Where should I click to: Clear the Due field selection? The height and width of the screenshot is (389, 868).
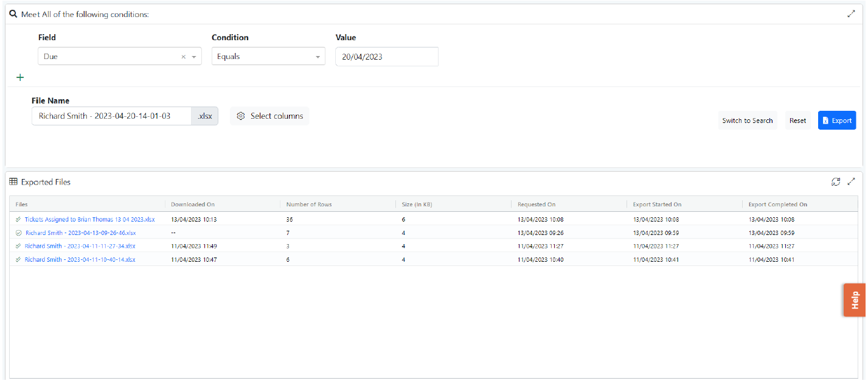click(183, 57)
